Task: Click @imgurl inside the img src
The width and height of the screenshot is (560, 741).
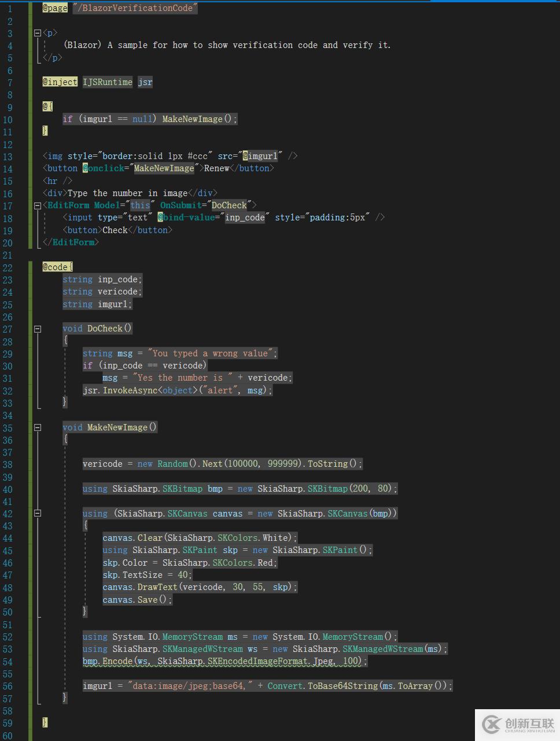Action: coord(260,156)
